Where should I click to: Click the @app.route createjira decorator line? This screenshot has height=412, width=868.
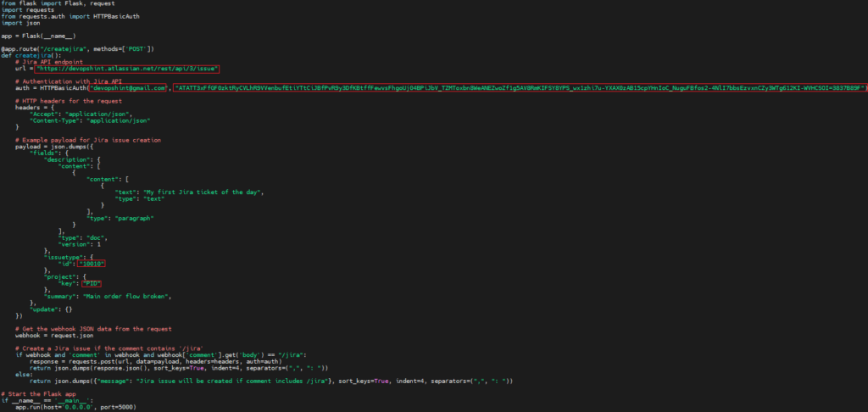point(77,48)
